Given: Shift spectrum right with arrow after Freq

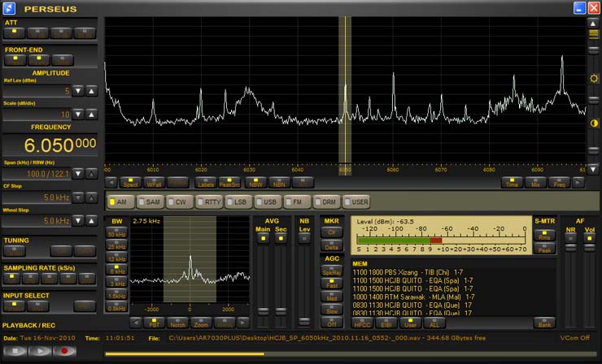Looking at the screenshot, I should [x=578, y=183].
